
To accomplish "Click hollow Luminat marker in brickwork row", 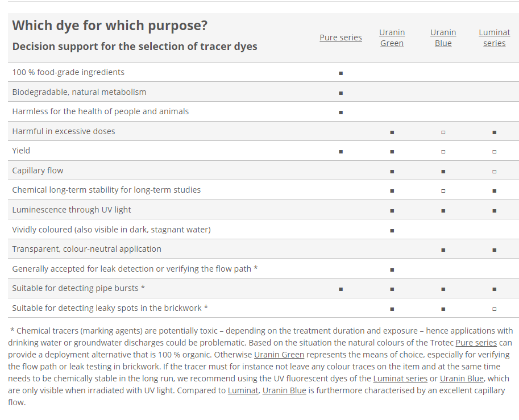I will pyautogui.click(x=494, y=309).
